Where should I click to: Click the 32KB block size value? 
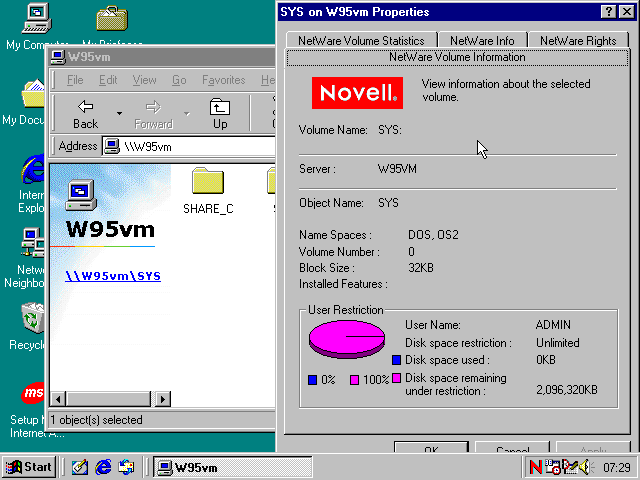(x=421, y=268)
